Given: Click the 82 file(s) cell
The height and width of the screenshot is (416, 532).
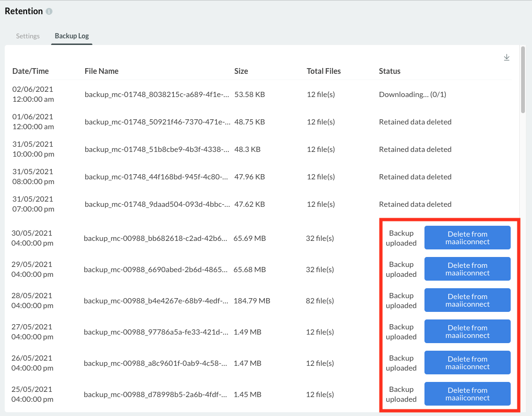Looking at the screenshot, I should click(x=320, y=301).
